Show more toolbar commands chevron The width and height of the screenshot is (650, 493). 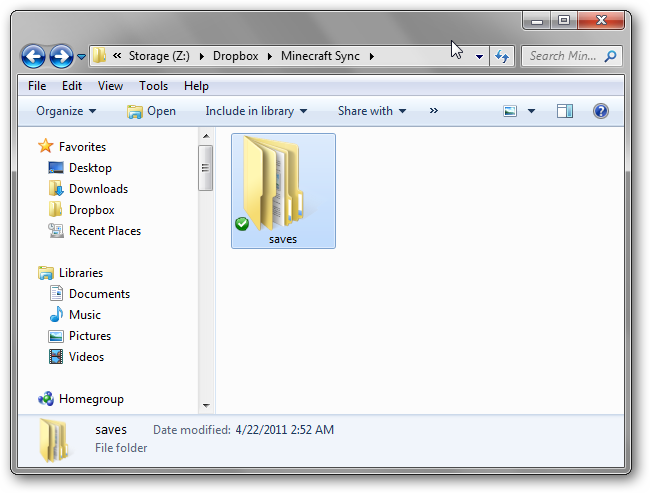click(434, 111)
